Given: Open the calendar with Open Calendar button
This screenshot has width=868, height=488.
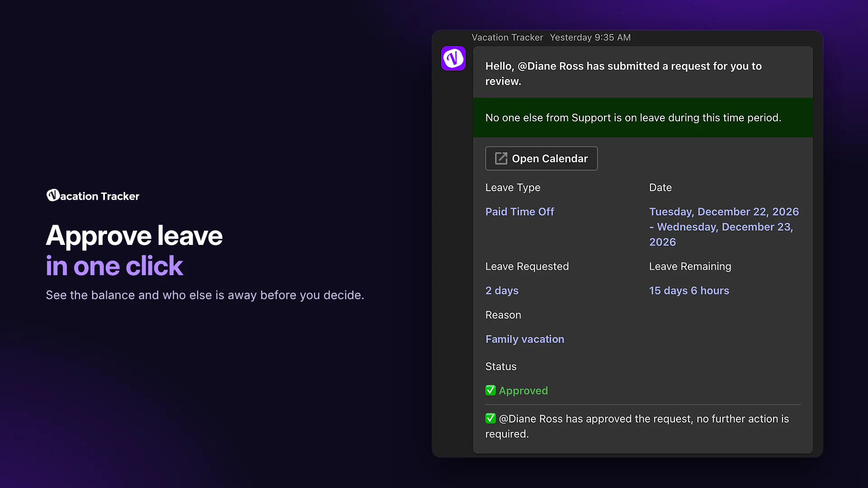Looking at the screenshot, I should pyautogui.click(x=541, y=159).
